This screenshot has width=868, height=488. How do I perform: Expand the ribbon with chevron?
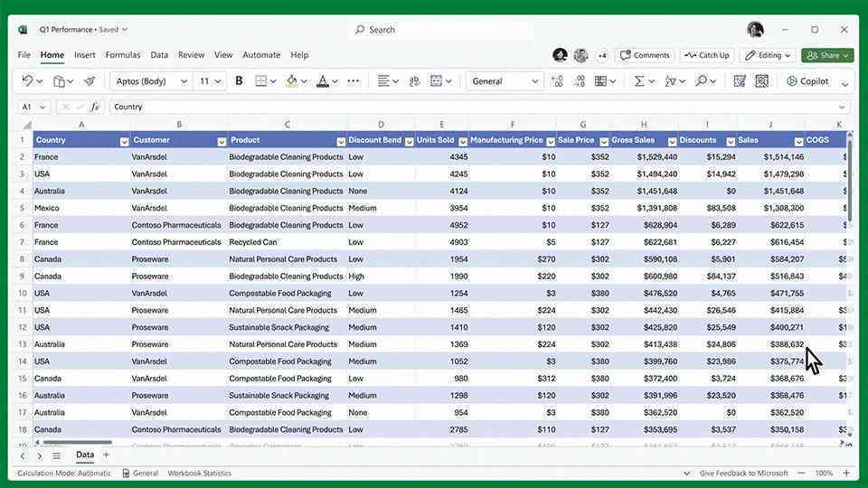pos(844,83)
